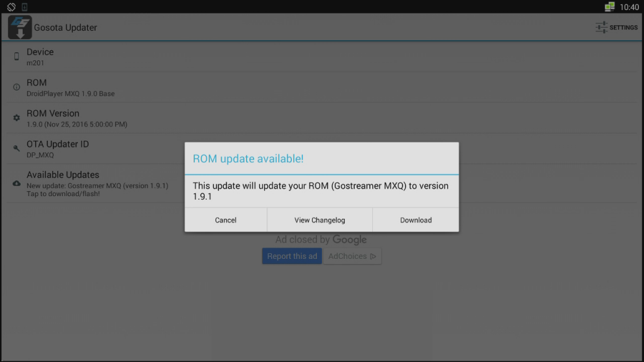Open the AdChoices link
644x362 pixels.
coord(352,256)
